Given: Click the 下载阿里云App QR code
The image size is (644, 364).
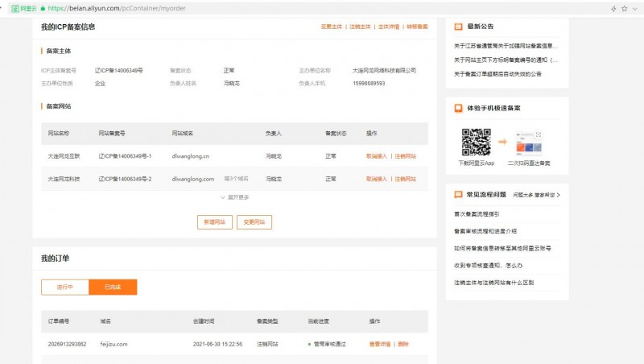Looking at the screenshot, I should click(476, 143).
